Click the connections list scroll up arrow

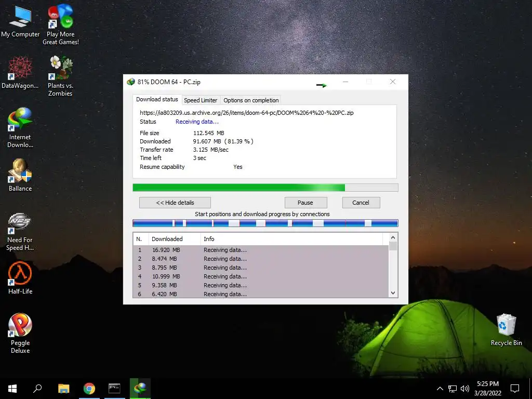(393, 237)
